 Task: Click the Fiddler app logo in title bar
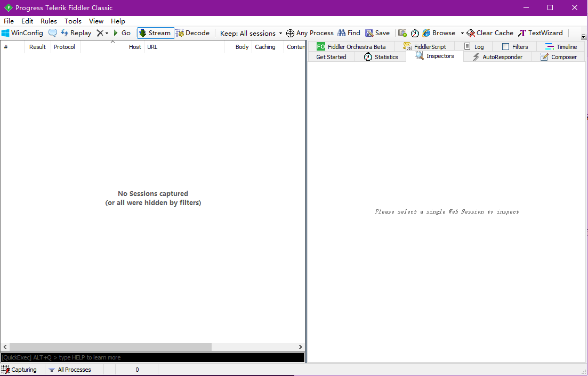pyautogui.click(x=8, y=8)
